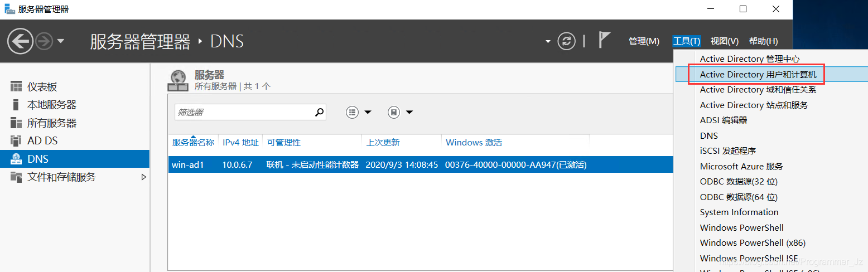Refresh the Server Manager view
The width and height of the screenshot is (868, 272).
pos(566,41)
